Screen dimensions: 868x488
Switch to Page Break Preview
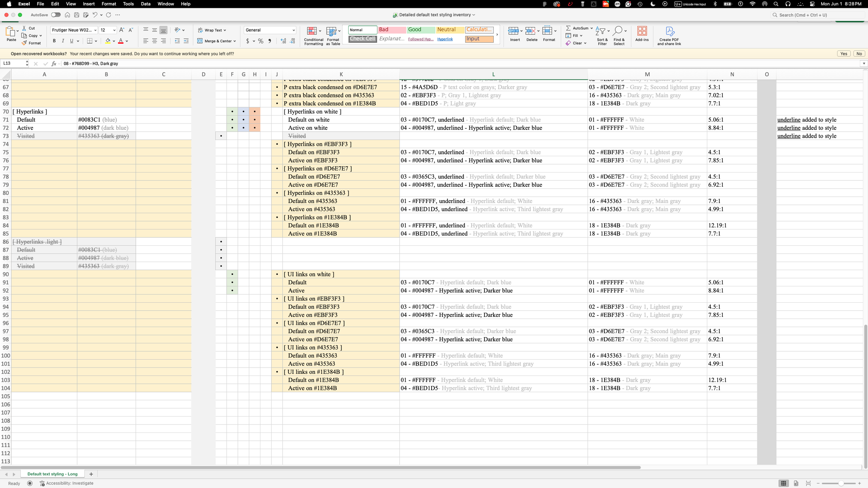(x=808, y=483)
